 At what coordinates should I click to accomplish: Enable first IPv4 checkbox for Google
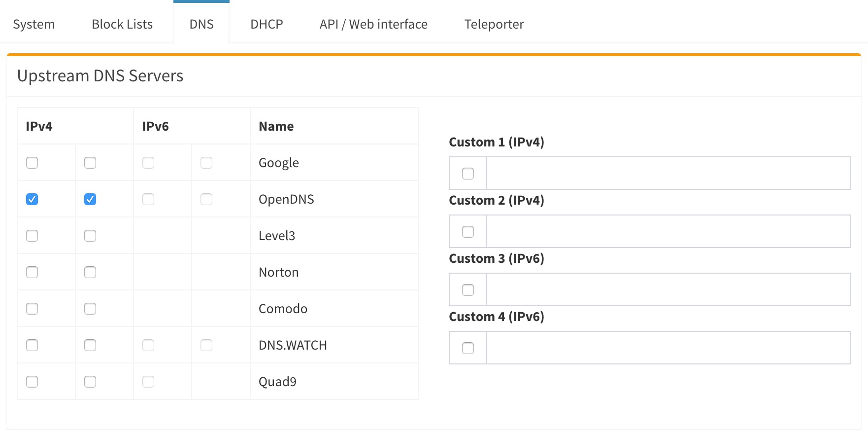tap(32, 163)
